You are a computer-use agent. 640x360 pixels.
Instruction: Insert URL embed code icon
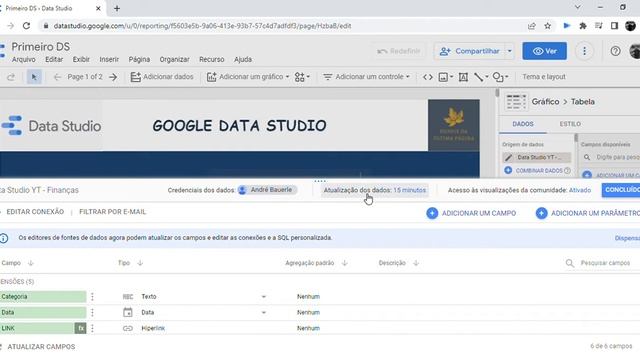[x=427, y=77]
